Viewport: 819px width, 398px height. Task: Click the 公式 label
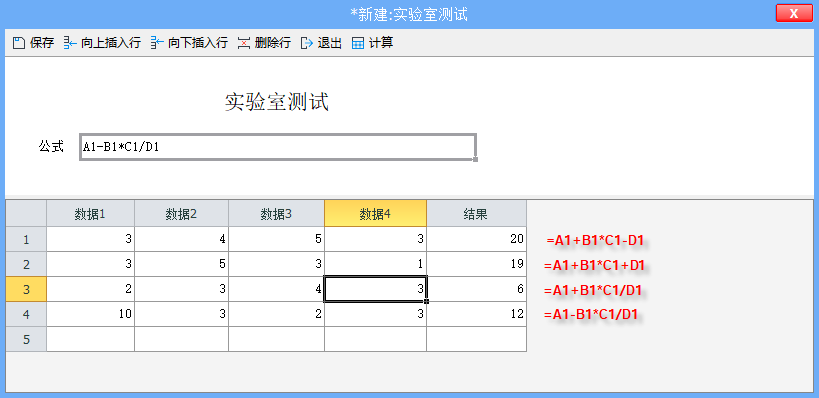(x=51, y=147)
